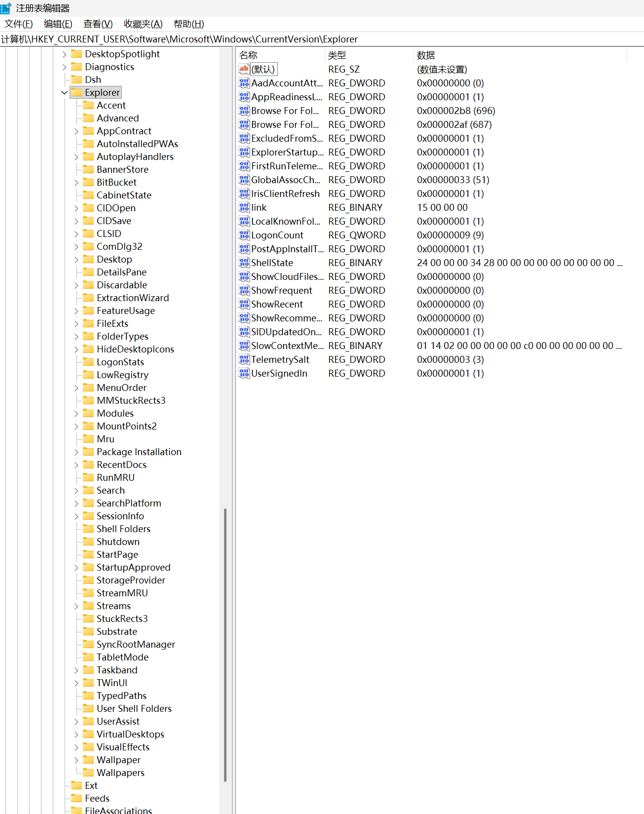Click the icon beside the ShellState binary value
Viewport: 644px width, 814px height.
[244, 263]
